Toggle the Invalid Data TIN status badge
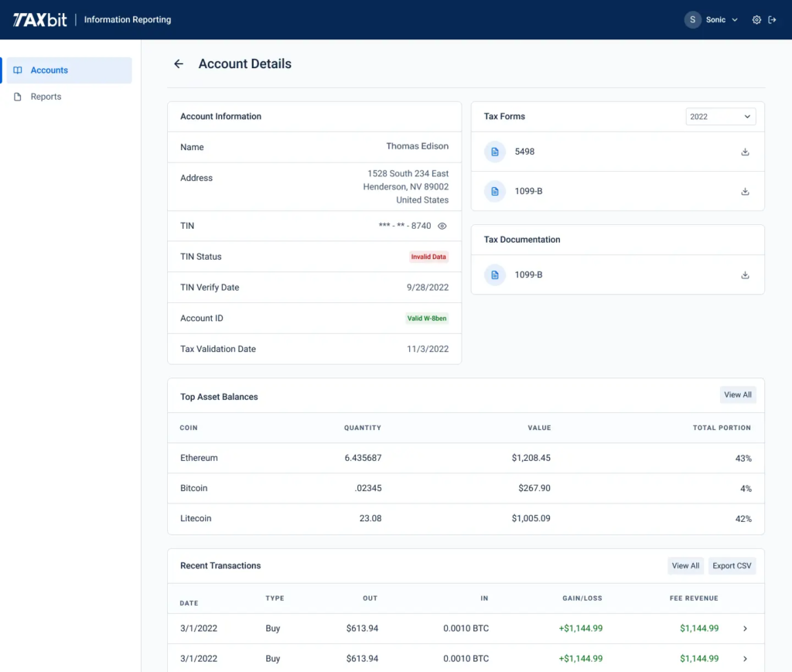Screen dimensions: 792x672 click(x=428, y=256)
